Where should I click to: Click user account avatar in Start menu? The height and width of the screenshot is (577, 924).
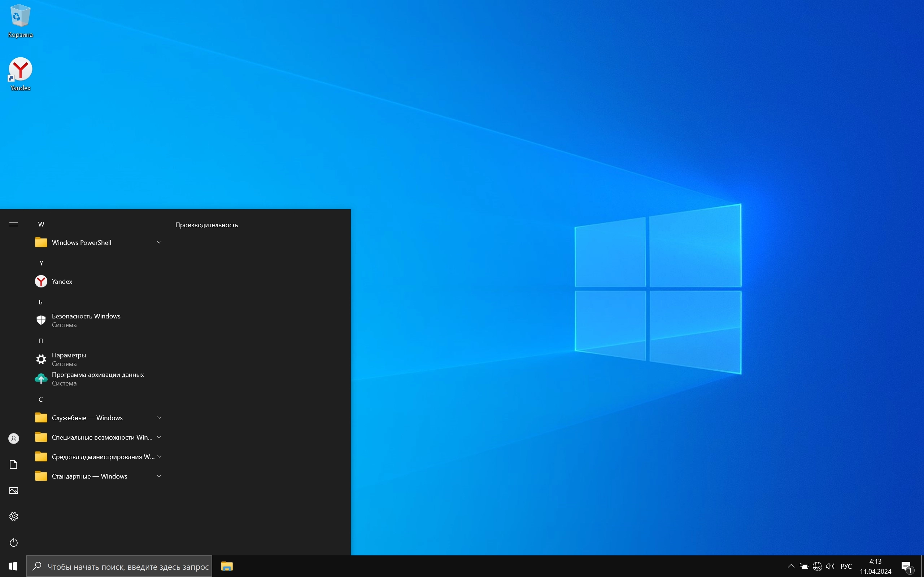pyautogui.click(x=14, y=439)
